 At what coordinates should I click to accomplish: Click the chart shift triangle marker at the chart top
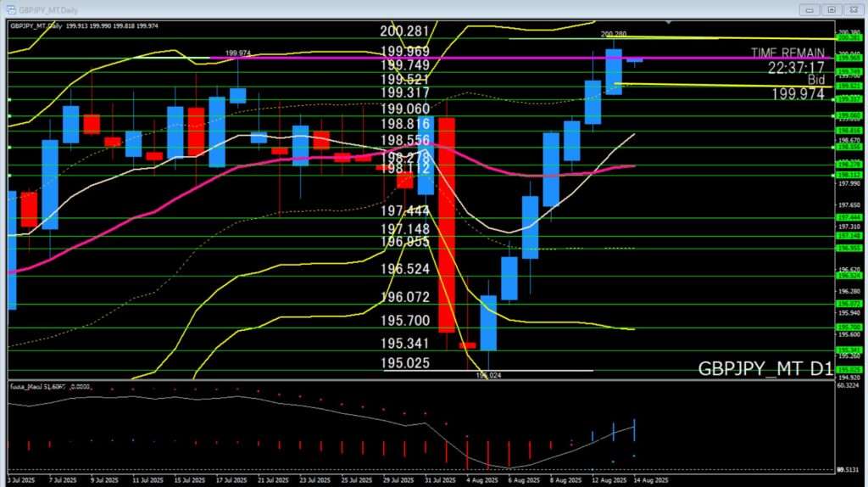(669, 23)
